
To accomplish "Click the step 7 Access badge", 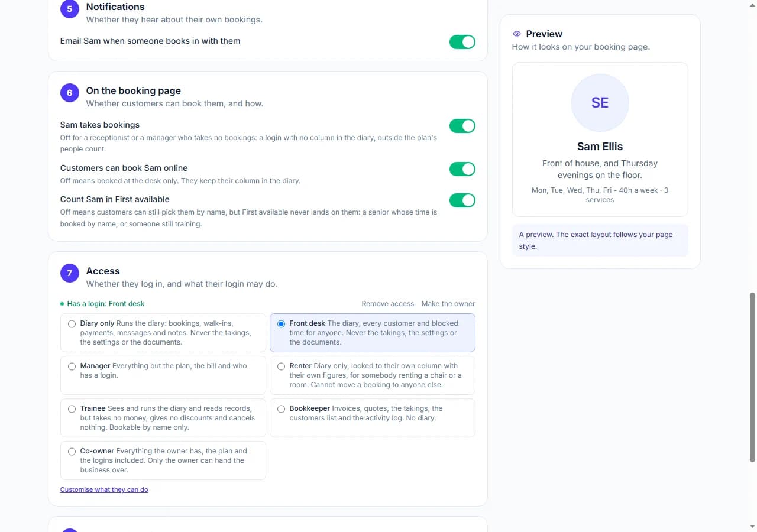I will [x=70, y=273].
